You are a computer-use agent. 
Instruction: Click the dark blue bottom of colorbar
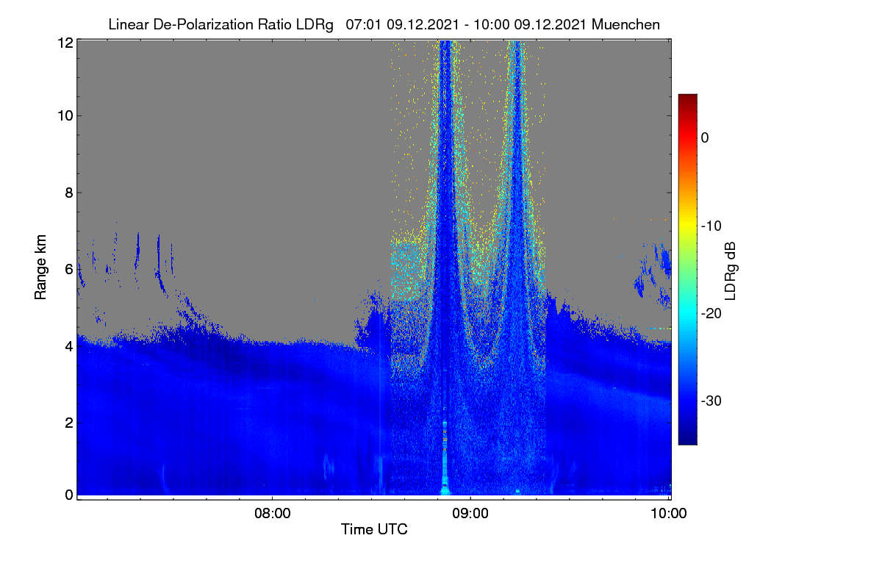click(x=687, y=439)
